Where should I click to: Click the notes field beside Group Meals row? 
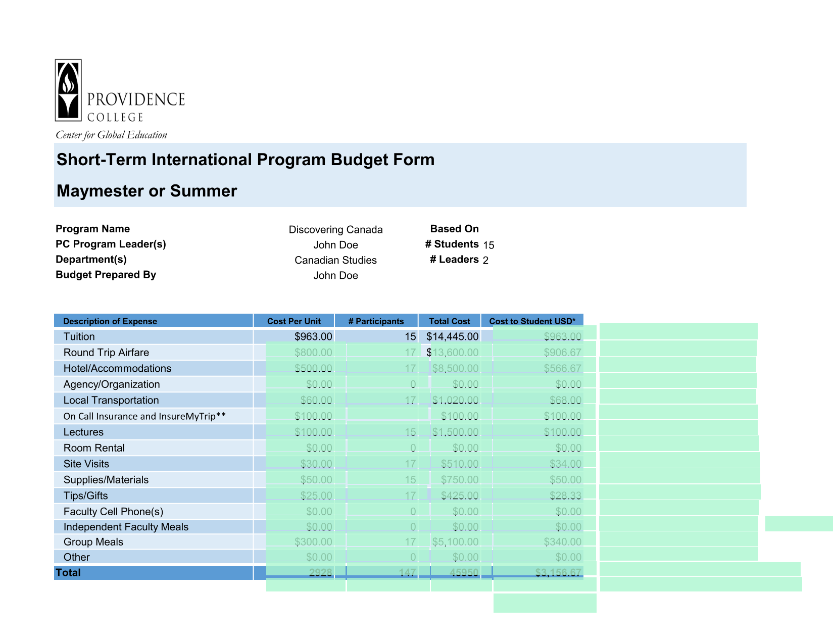(x=678, y=539)
